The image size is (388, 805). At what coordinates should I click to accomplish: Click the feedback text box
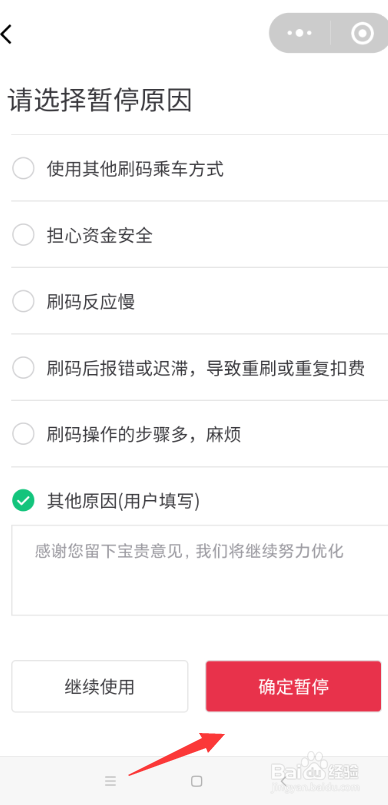point(200,570)
